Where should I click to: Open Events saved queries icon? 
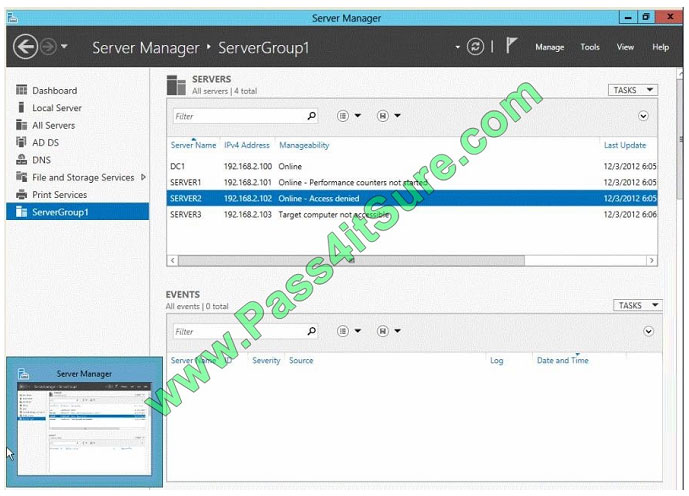click(383, 331)
